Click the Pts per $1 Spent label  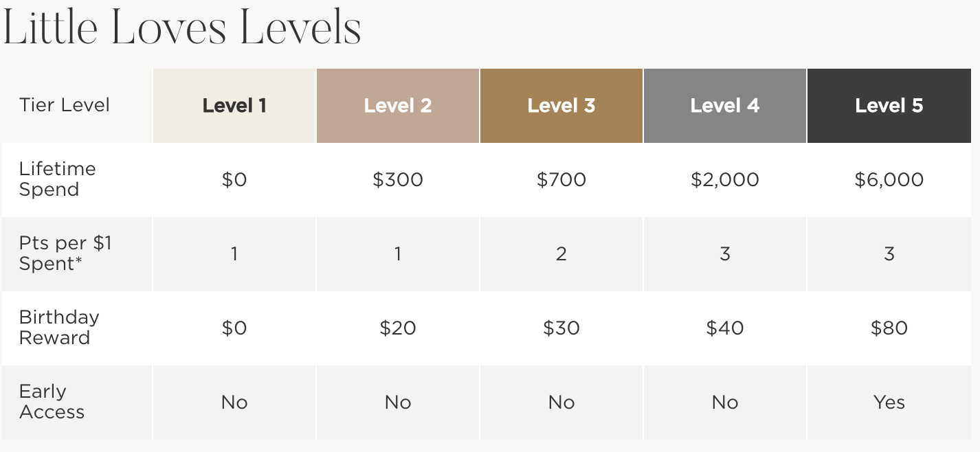point(65,253)
